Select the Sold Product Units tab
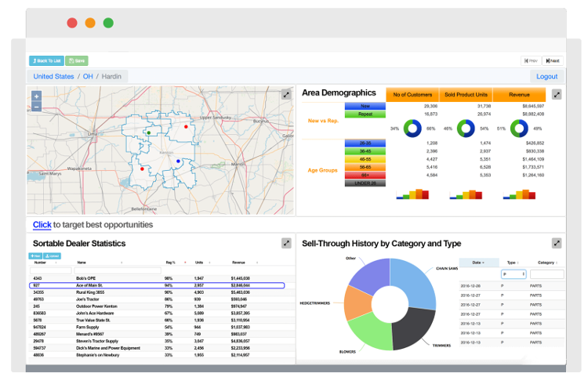This screenshot has height=377, width=588. tap(466, 95)
